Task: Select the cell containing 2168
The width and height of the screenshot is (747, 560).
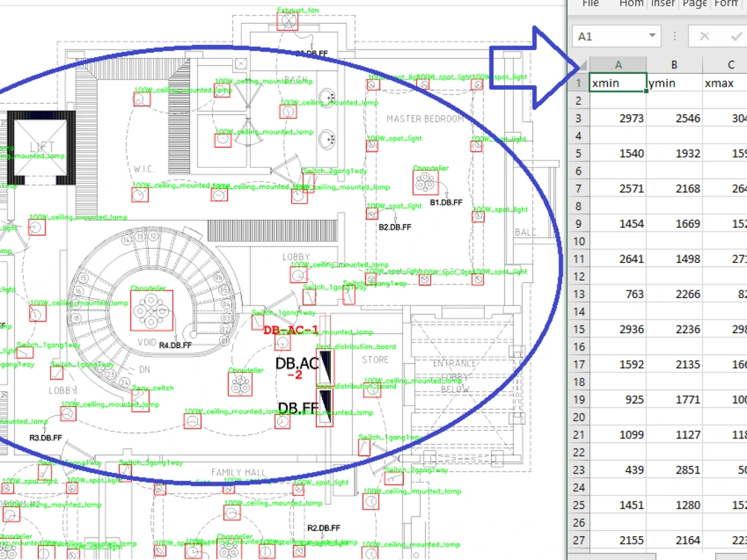Action: (674, 189)
